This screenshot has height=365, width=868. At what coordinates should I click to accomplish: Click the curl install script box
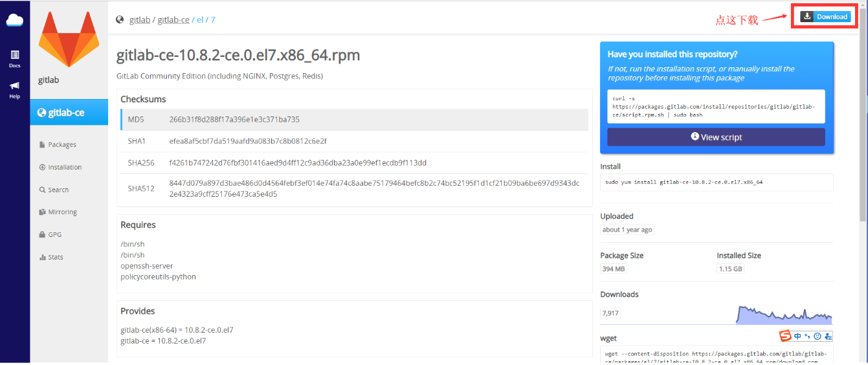716,106
